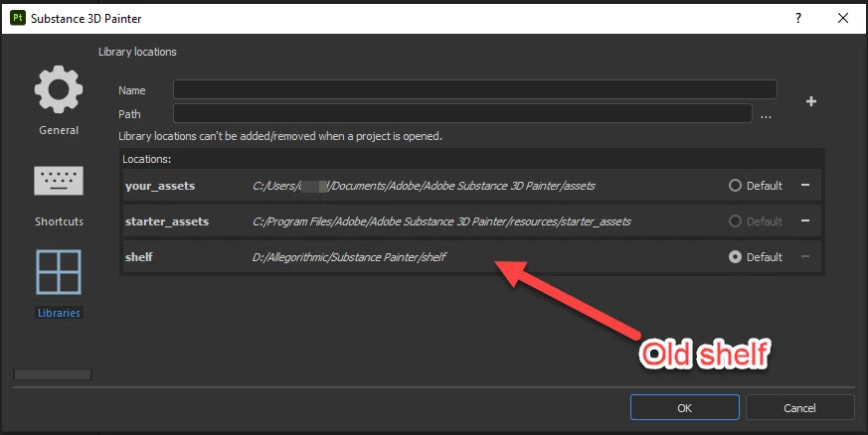The width and height of the screenshot is (868, 435).
Task: Click the disabled minus icon on shelf row
Action: coord(805,257)
